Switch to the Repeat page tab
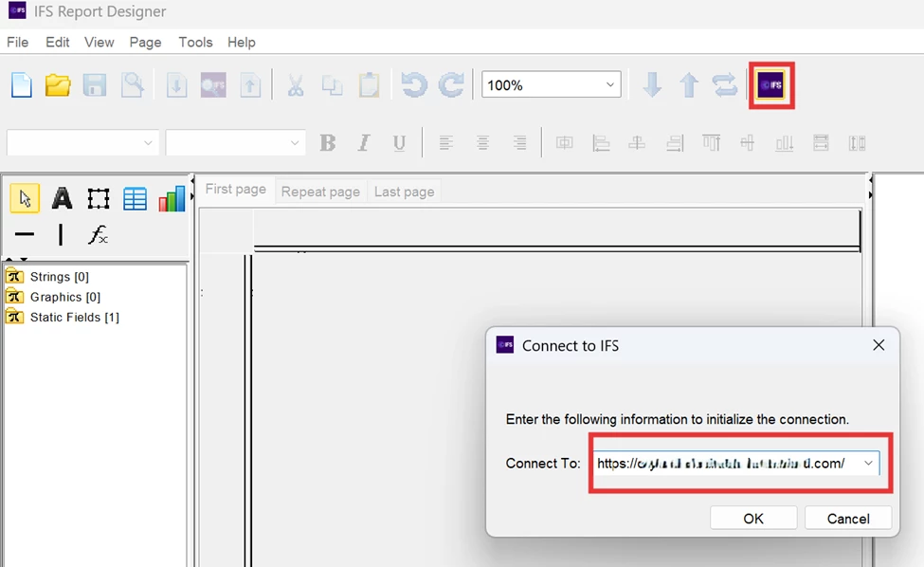The width and height of the screenshot is (924, 567). click(x=320, y=192)
